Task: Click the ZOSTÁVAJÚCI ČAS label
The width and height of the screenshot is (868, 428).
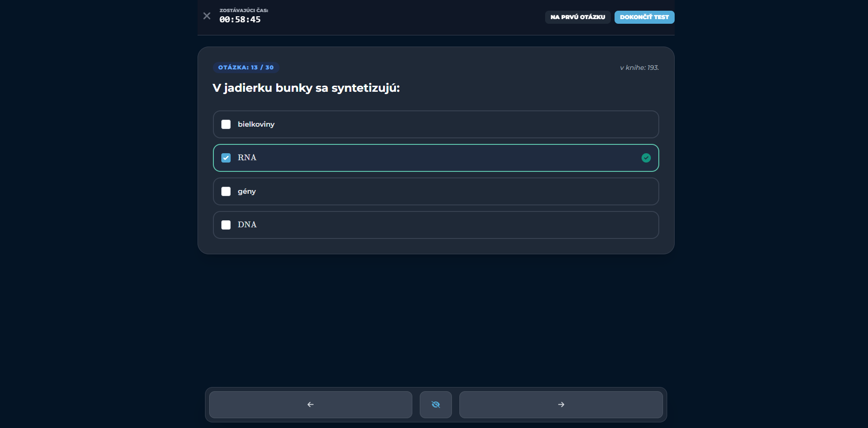Action: pyautogui.click(x=244, y=10)
